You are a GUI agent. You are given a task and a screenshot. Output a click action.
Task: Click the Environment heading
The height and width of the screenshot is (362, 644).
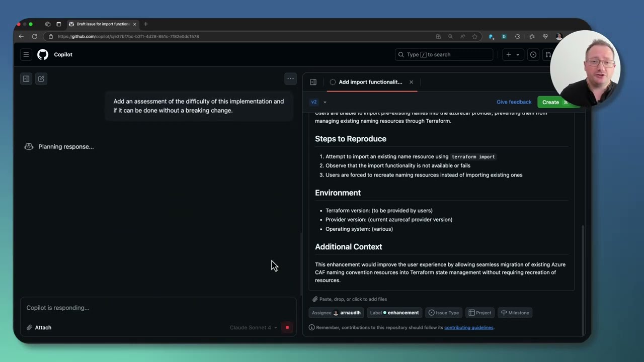338,193
